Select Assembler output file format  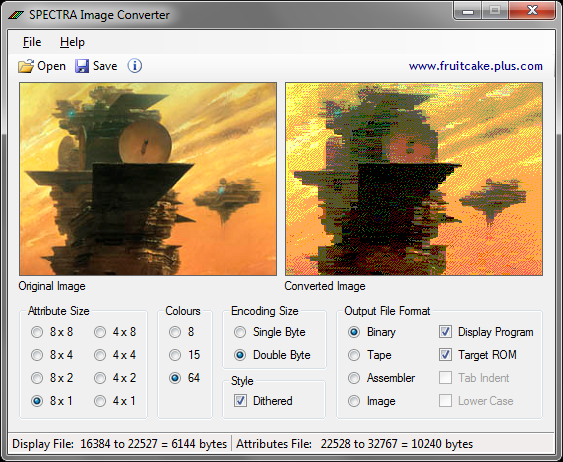click(x=354, y=378)
